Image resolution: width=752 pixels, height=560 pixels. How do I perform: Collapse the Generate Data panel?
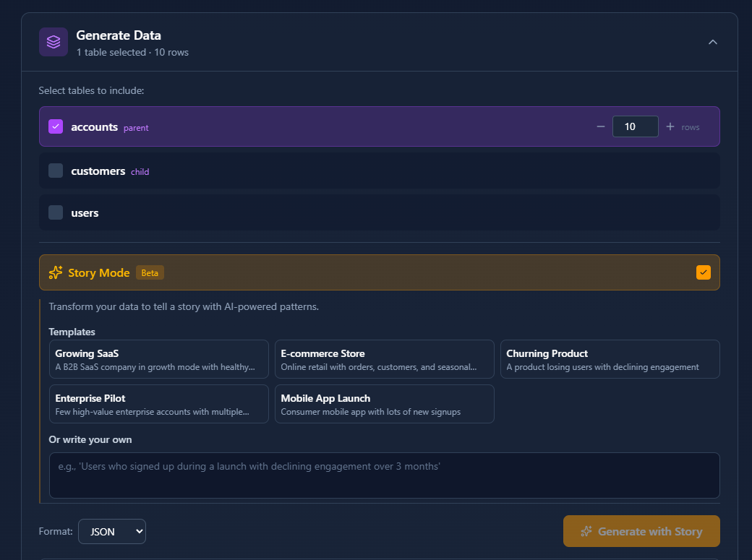[x=713, y=42]
